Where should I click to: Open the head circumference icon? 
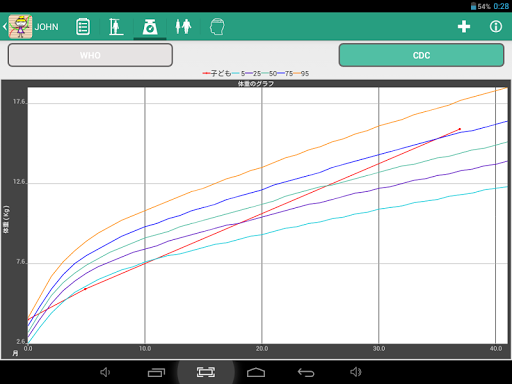pos(217,27)
